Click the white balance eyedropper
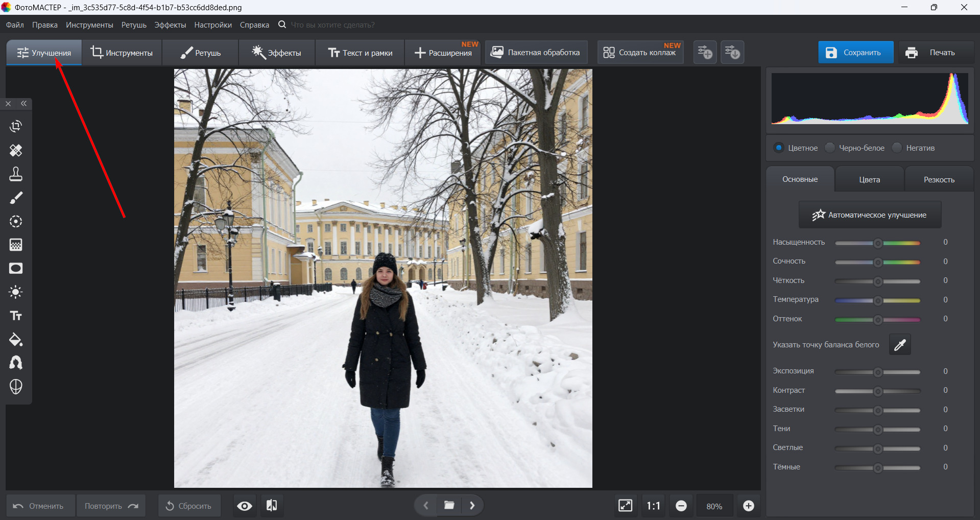The image size is (980, 520). [x=900, y=345]
